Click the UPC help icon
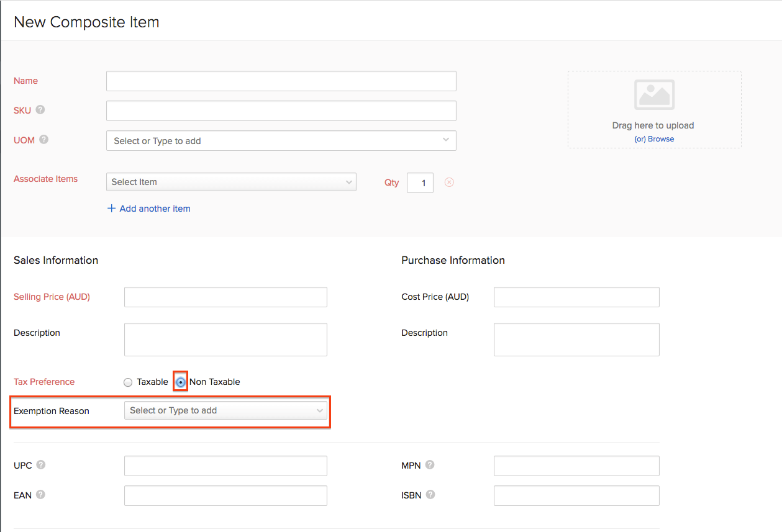 coord(40,465)
